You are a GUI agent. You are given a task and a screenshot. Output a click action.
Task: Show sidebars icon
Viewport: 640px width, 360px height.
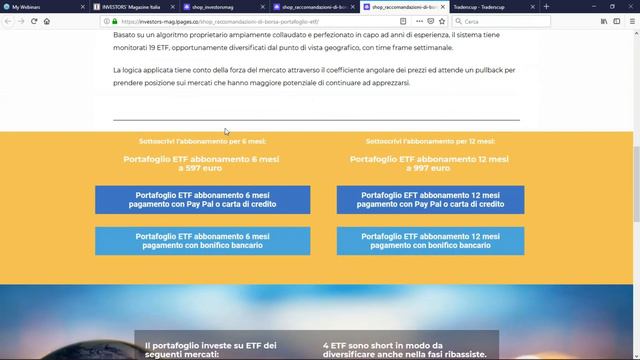617,21
